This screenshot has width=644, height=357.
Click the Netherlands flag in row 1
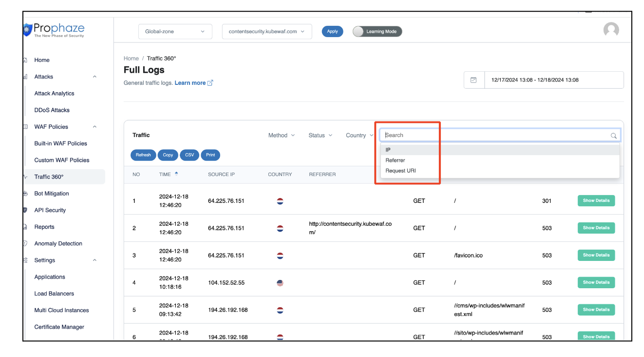click(280, 201)
